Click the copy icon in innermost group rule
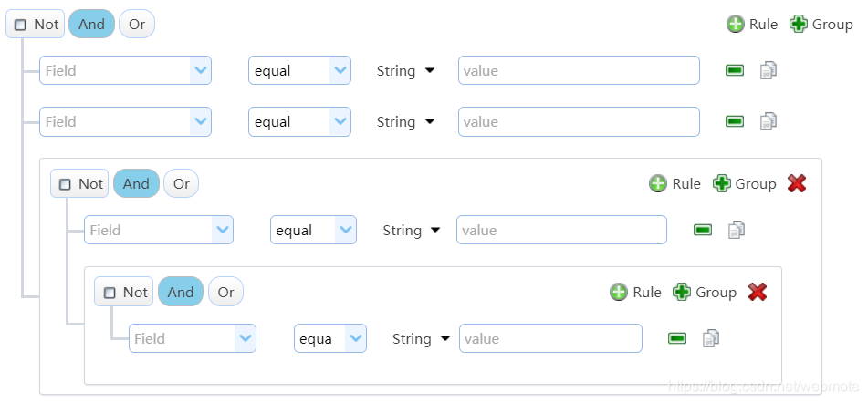The width and height of the screenshot is (868, 403). (711, 338)
